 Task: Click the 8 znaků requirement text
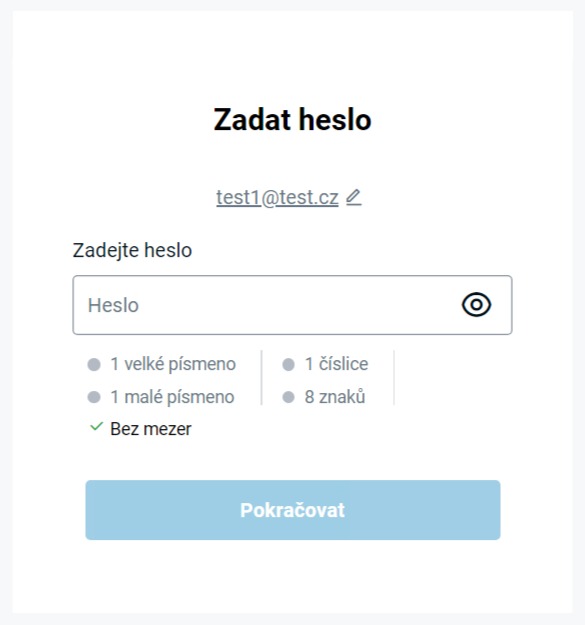click(335, 397)
